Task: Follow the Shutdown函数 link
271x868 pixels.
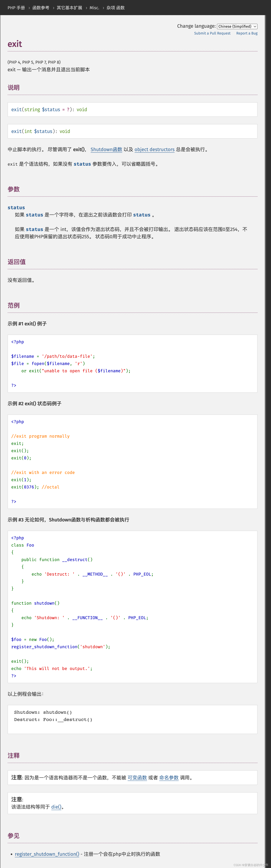Action: coord(106,150)
